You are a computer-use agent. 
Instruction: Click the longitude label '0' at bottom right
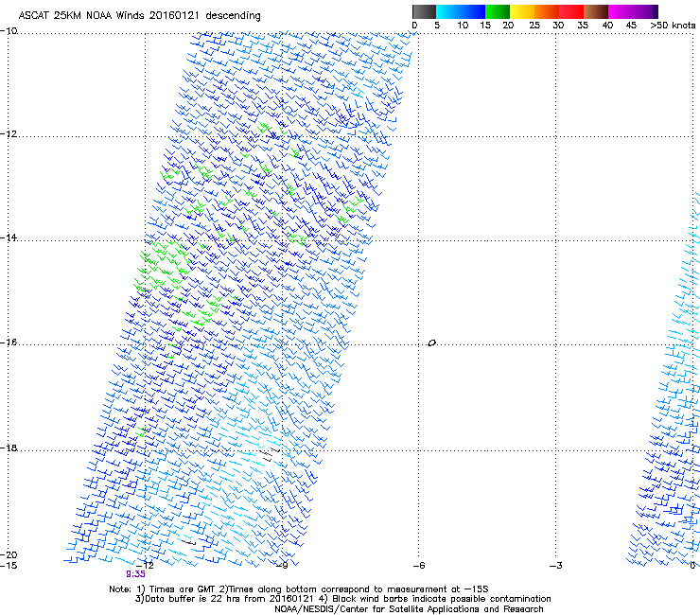[692, 566]
